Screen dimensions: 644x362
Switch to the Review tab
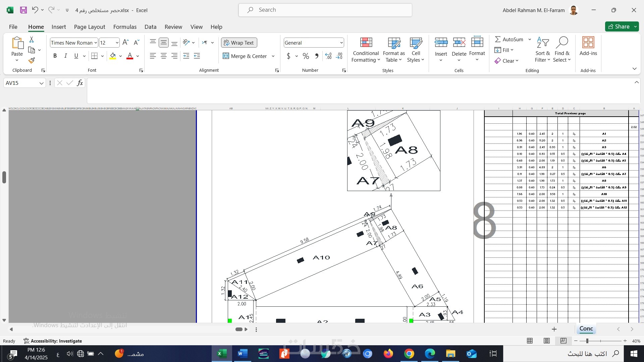pyautogui.click(x=173, y=27)
